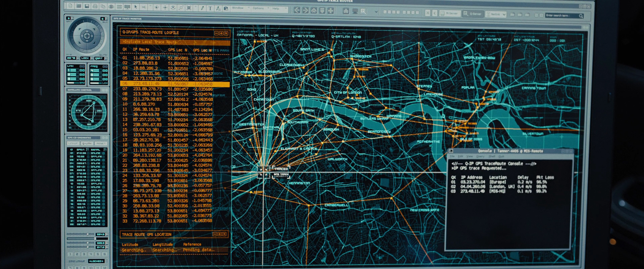Click the Print toolbar icon

coord(95,6)
